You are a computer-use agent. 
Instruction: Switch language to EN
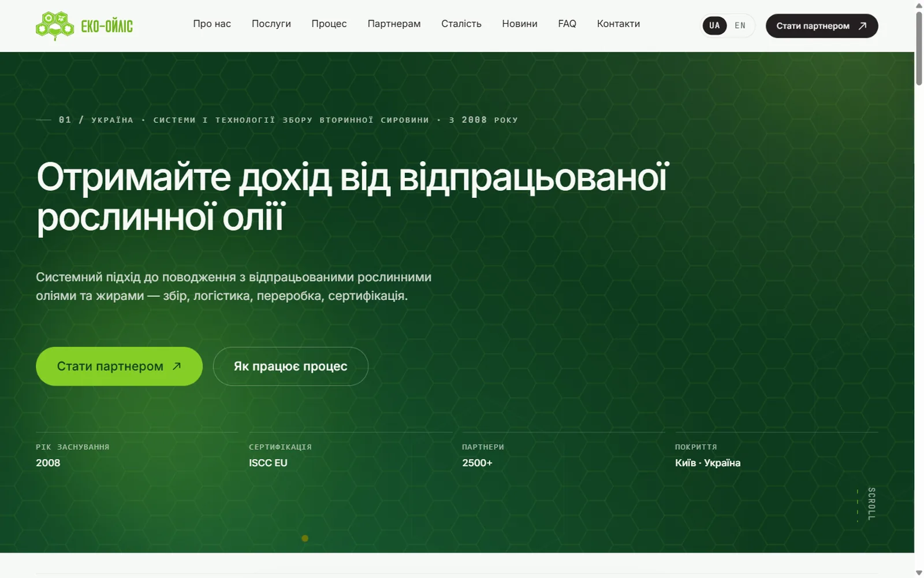click(740, 25)
